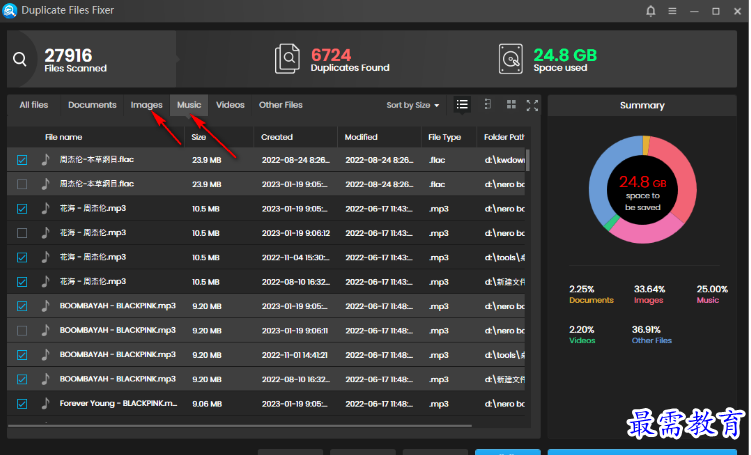
Task: Sort by Modified column header
Action: pyautogui.click(x=361, y=137)
